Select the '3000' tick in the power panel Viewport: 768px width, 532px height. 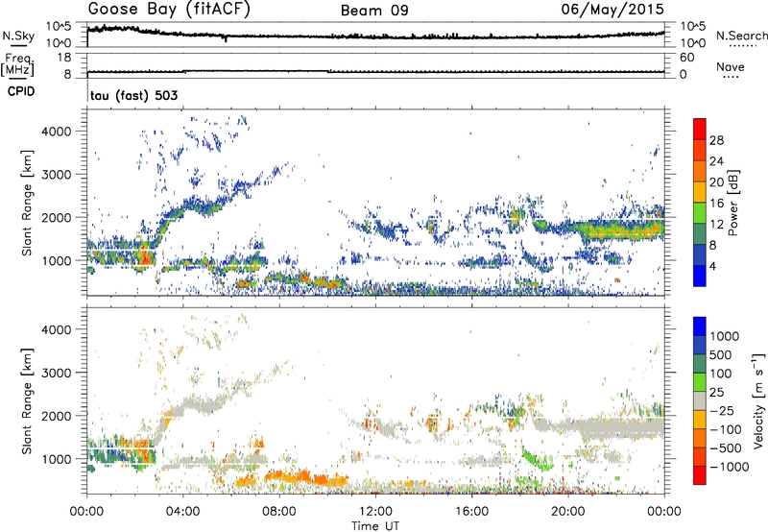(x=56, y=175)
